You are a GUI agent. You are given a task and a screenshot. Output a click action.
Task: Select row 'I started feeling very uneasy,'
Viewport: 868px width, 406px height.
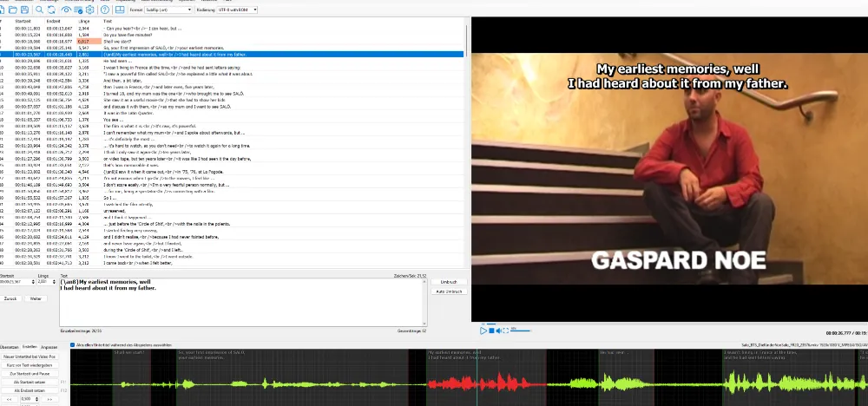coord(232,230)
